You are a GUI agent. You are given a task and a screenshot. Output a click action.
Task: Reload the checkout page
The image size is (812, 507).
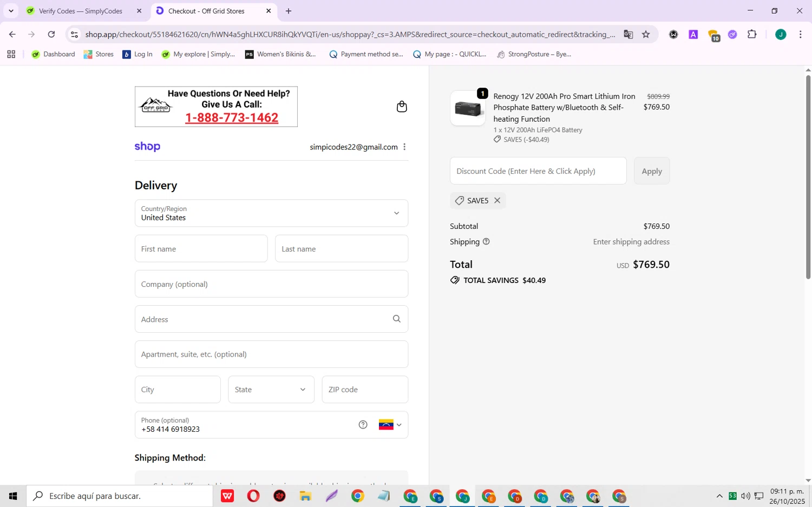pyautogui.click(x=51, y=34)
